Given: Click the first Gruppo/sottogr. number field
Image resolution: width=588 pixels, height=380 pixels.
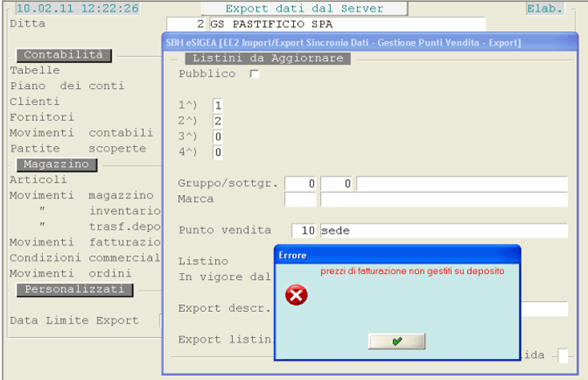Looking at the screenshot, I should 301,183.
